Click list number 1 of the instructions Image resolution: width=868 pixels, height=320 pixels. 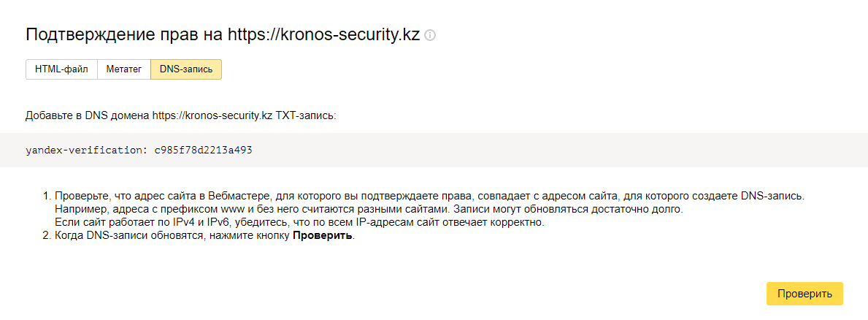click(x=47, y=197)
